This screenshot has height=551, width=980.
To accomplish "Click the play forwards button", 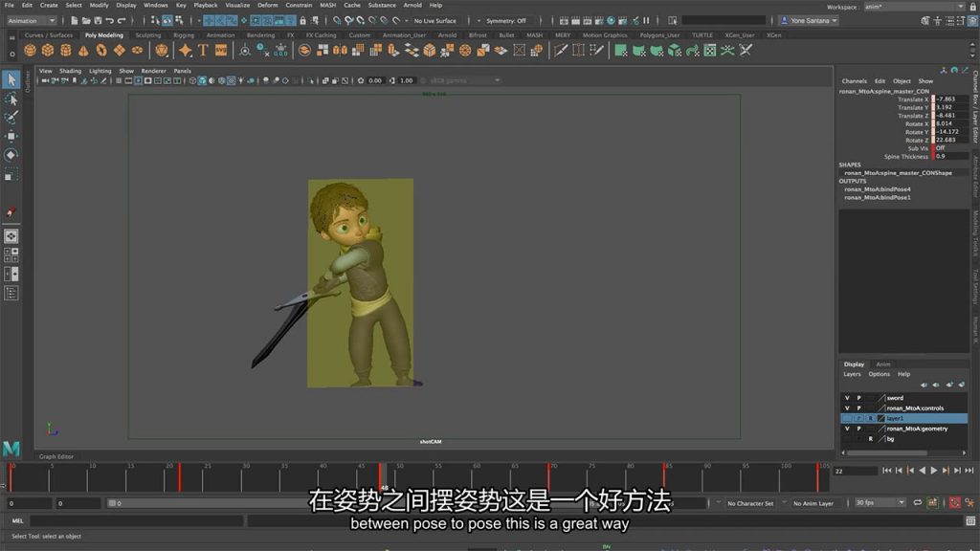I will point(934,471).
